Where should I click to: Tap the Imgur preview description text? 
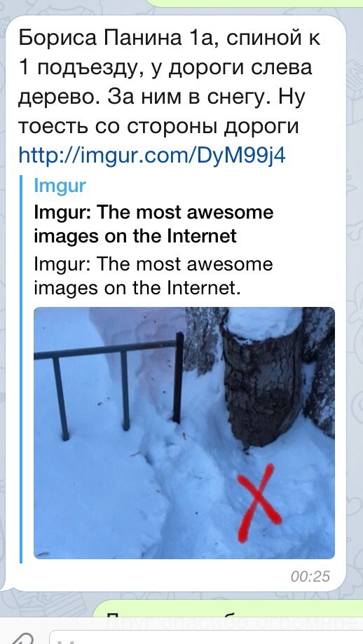pos(153,276)
